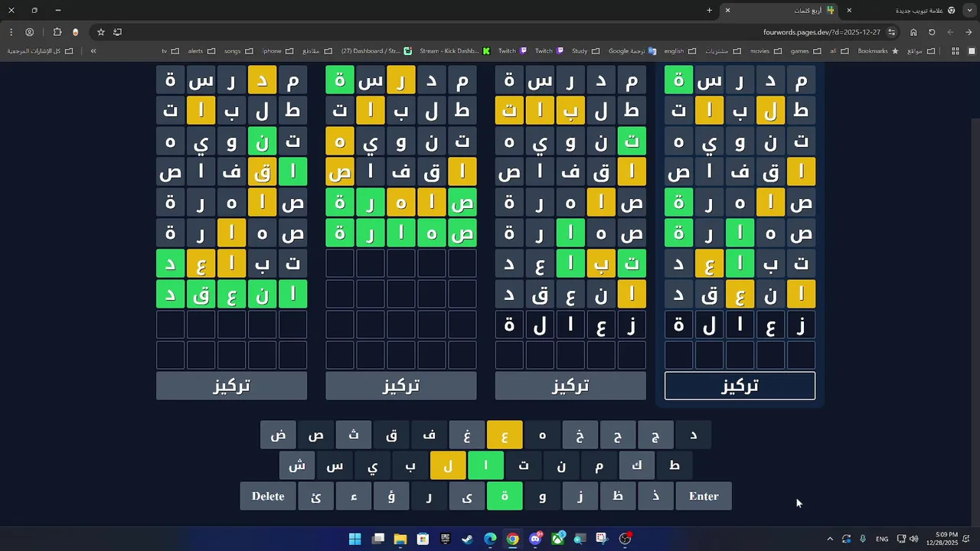Open Microsoft Store from the taskbar
This screenshot has height=551, width=980.
[423, 539]
